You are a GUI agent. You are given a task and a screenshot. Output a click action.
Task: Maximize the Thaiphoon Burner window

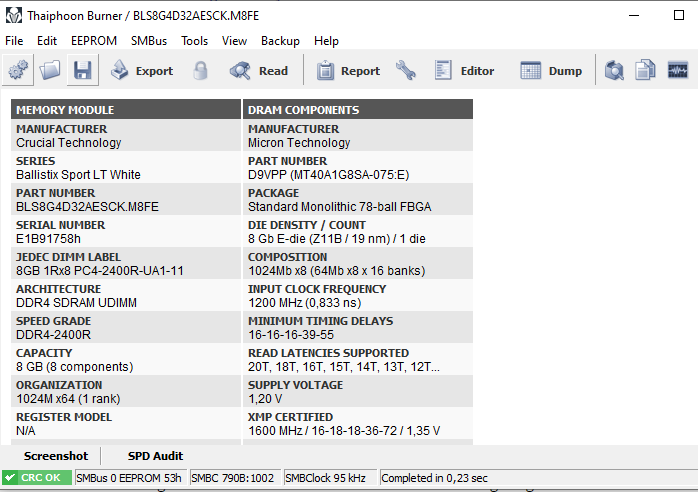(x=679, y=16)
